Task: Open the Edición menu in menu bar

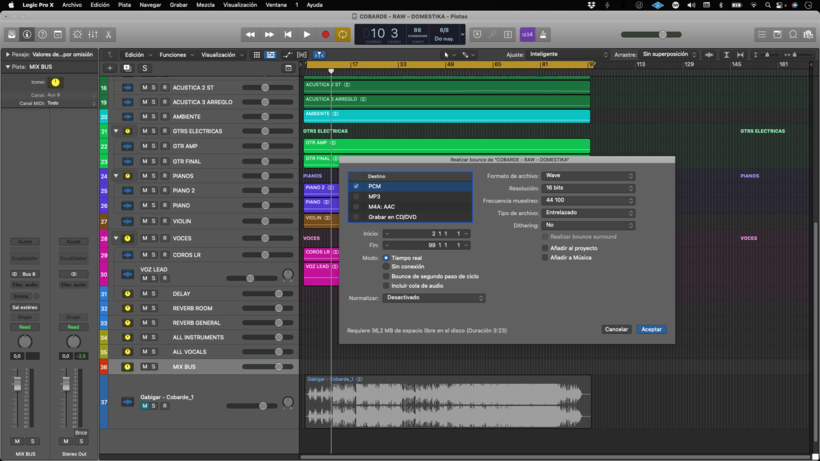Action: (x=100, y=5)
